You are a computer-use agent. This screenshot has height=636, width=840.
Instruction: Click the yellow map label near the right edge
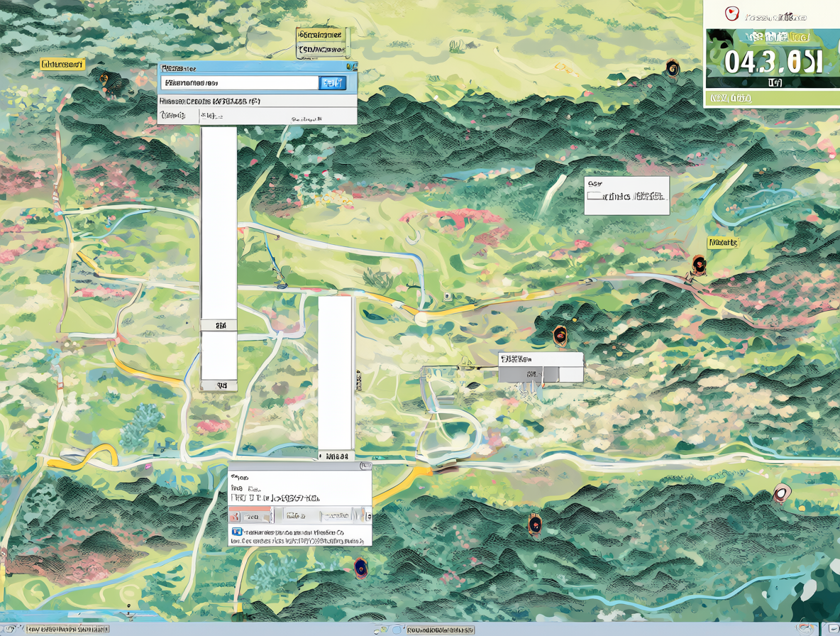coord(723,243)
